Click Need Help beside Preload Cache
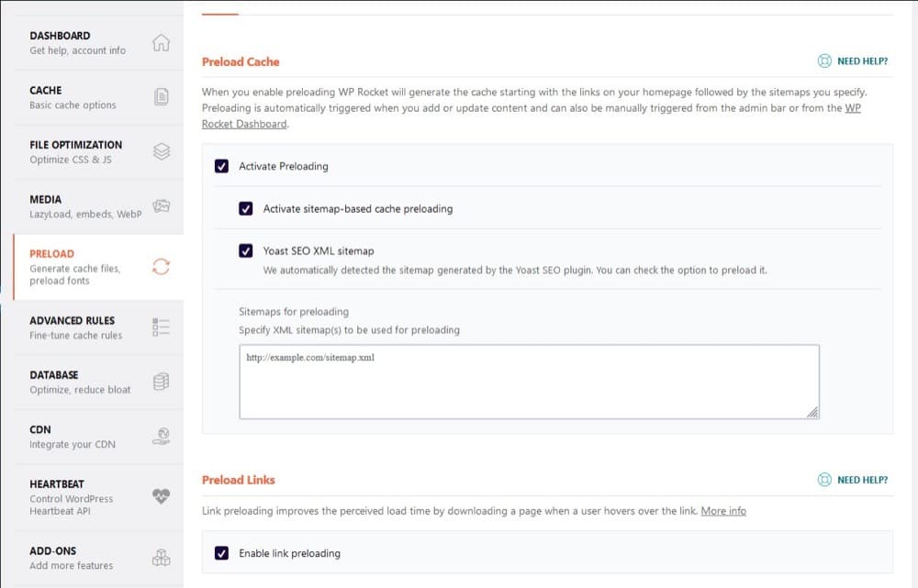 pyautogui.click(x=853, y=61)
